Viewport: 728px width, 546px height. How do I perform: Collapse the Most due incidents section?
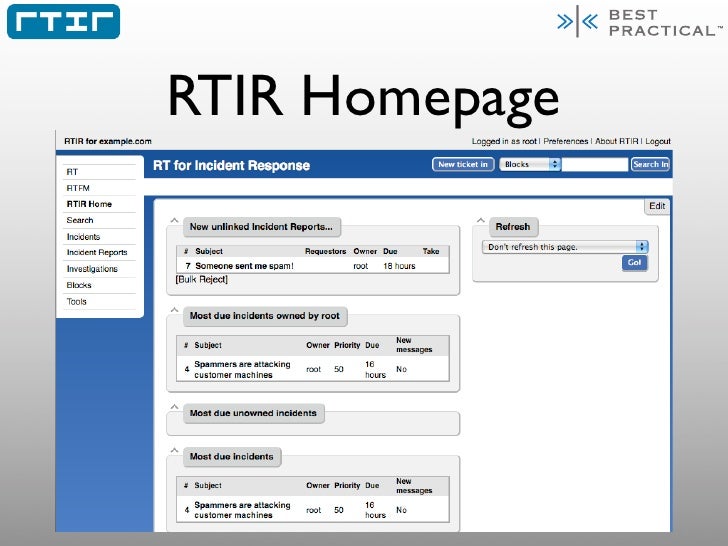[x=174, y=450]
